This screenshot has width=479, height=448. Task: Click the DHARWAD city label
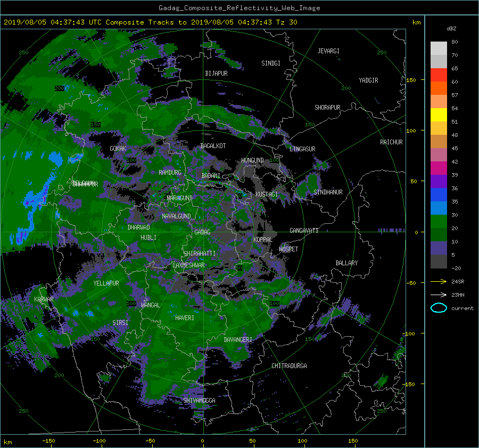[x=138, y=227]
